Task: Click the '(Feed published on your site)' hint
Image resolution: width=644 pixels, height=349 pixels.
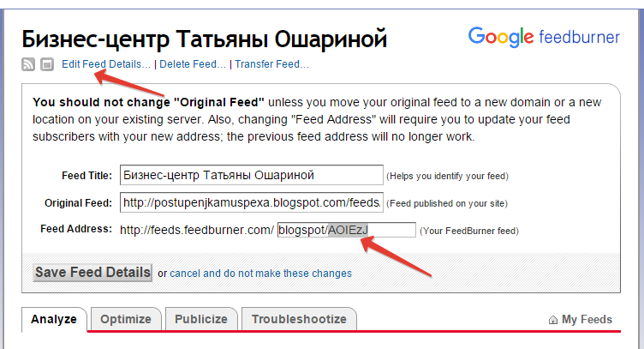Action: 447,203
